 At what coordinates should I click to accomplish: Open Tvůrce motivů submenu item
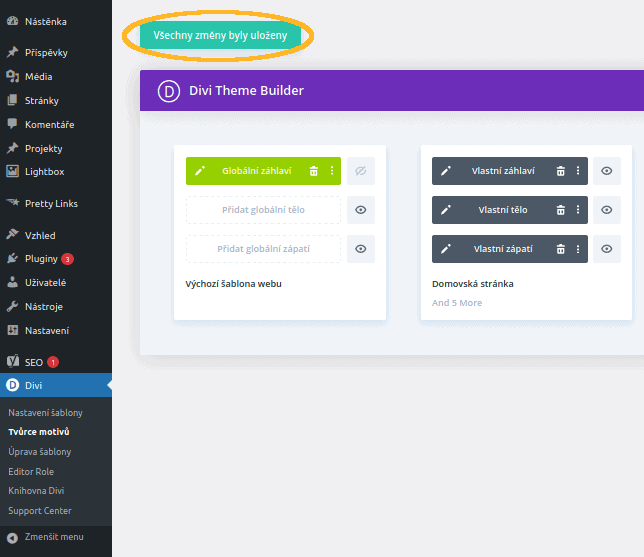click(39, 432)
